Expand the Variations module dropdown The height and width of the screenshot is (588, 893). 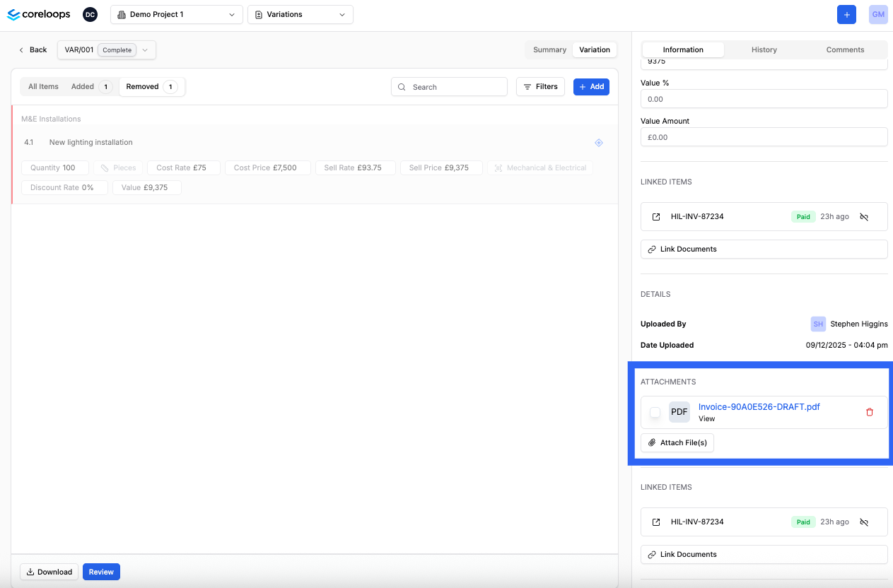300,14
